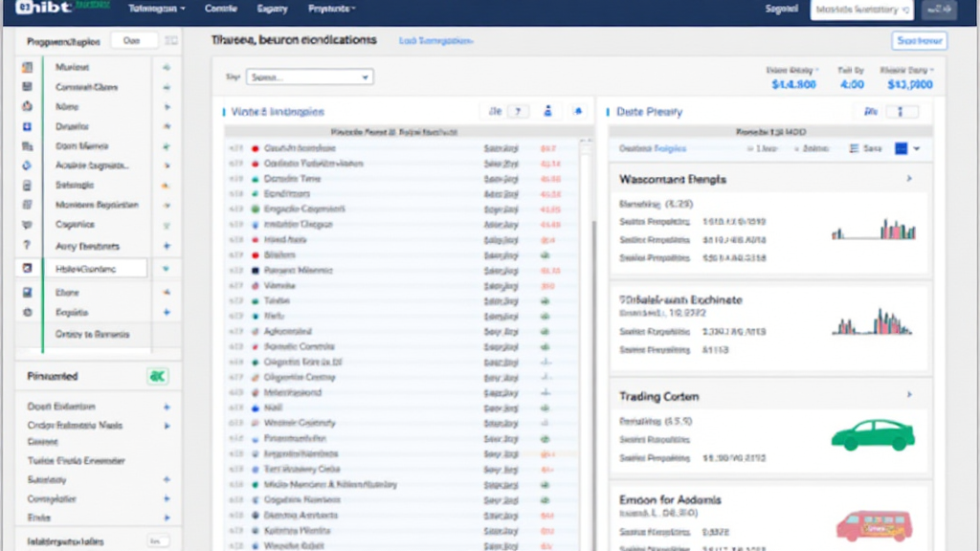Screen dimensions: 980x551
Task: Select the Console item in the top navigation
Action: click(x=220, y=9)
